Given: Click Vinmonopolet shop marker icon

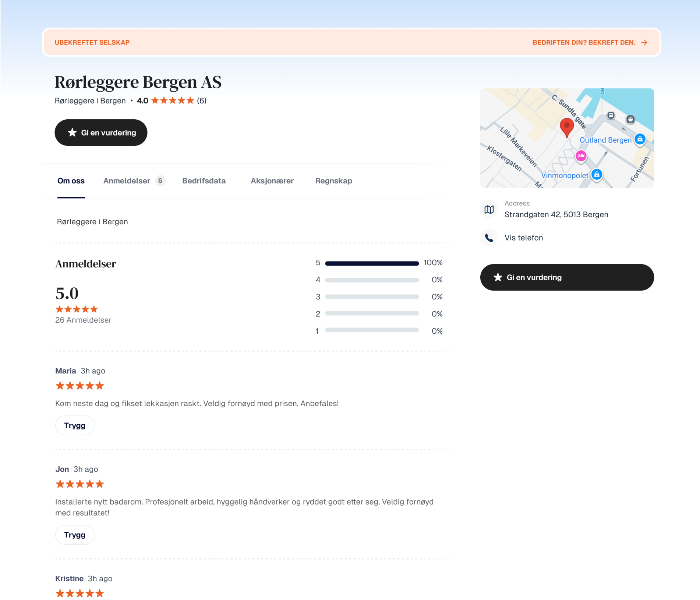Looking at the screenshot, I should pos(597,174).
